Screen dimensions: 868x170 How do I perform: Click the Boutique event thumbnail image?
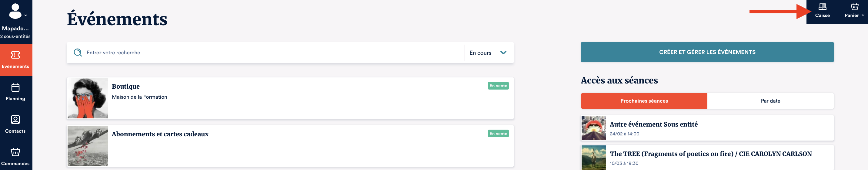pyautogui.click(x=88, y=98)
